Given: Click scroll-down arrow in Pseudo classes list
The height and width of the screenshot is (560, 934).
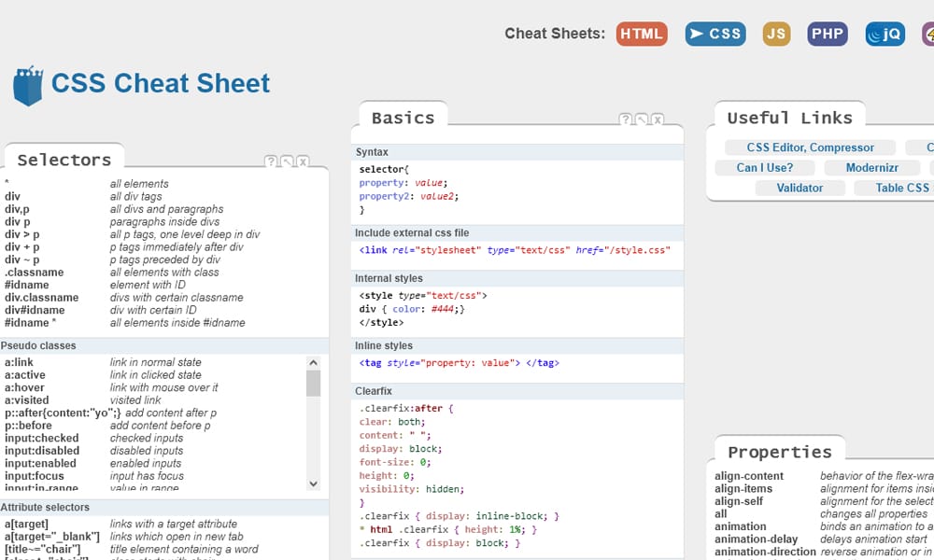Looking at the screenshot, I should tap(313, 483).
